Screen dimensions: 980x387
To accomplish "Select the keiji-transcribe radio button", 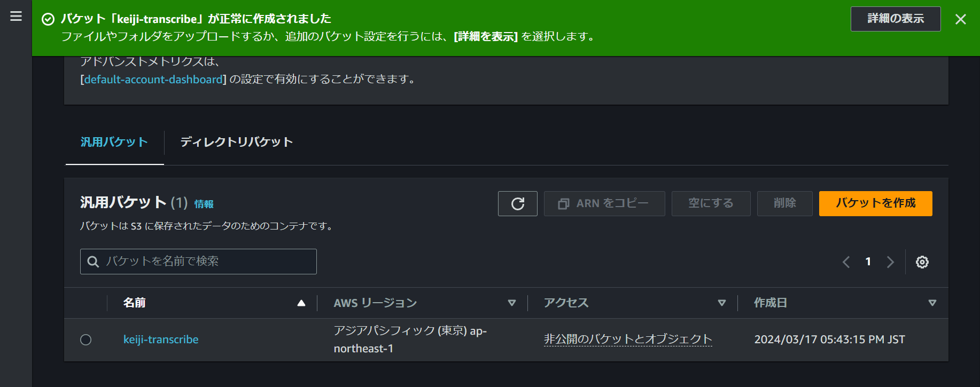I will [86, 339].
